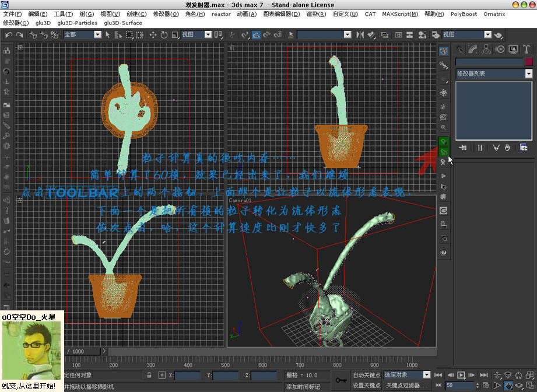537x392 pixels.
Task: Open the MAXScript(M) menu
Action: [400, 14]
